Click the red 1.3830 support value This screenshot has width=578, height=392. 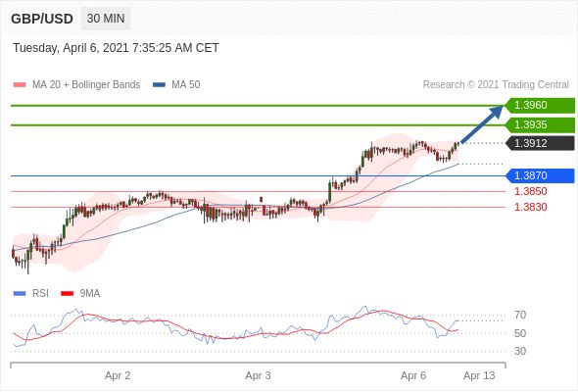point(530,207)
